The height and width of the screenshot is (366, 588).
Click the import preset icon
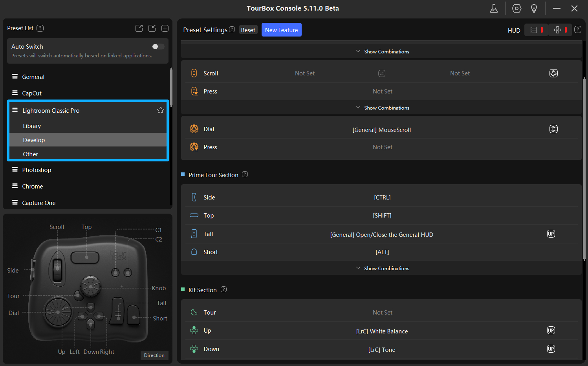click(152, 28)
